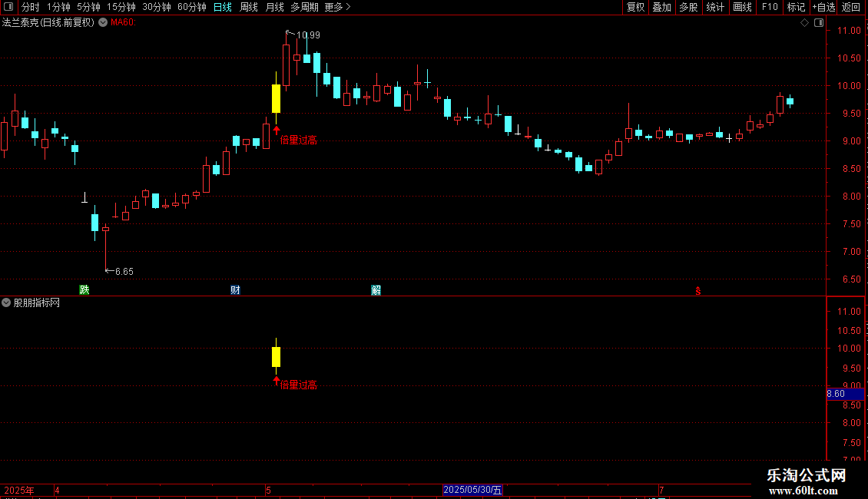Screen dimensions: 868x499
Task: Expand the 股朋指标网 indicator dropdown arrow
Action: coord(6,302)
